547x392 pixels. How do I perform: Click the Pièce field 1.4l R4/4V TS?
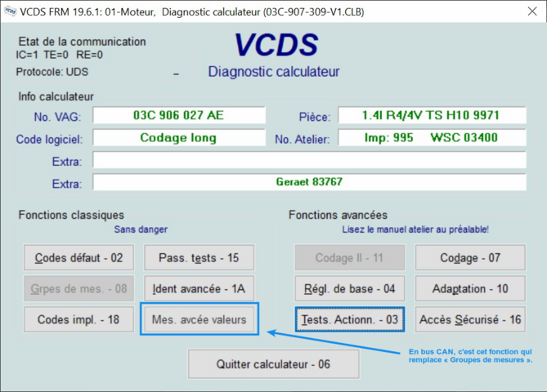click(x=432, y=115)
